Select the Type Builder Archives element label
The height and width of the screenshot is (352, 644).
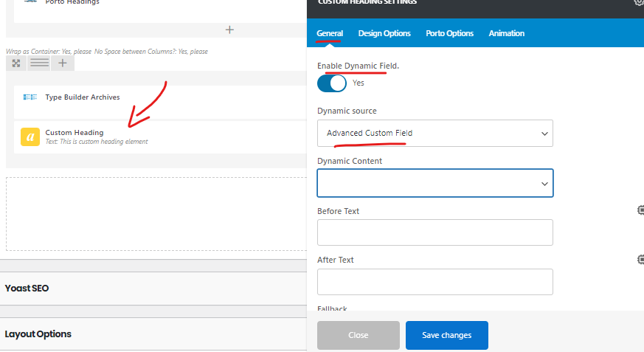click(83, 97)
